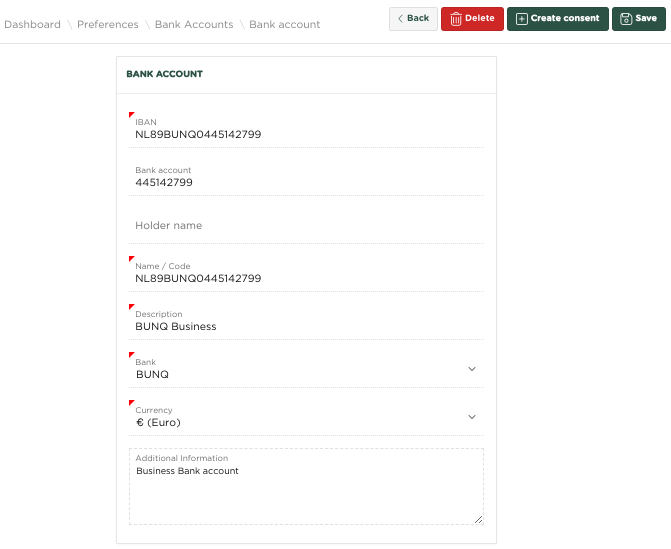Viewport: 671px width, 549px height.
Task: Go to Dashboard breadcrumb
Action: (x=33, y=24)
